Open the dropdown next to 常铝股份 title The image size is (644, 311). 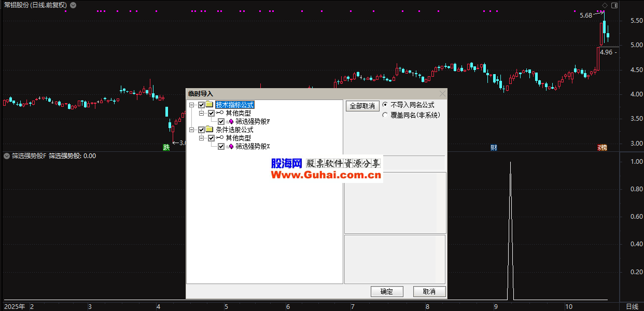point(73,5)
